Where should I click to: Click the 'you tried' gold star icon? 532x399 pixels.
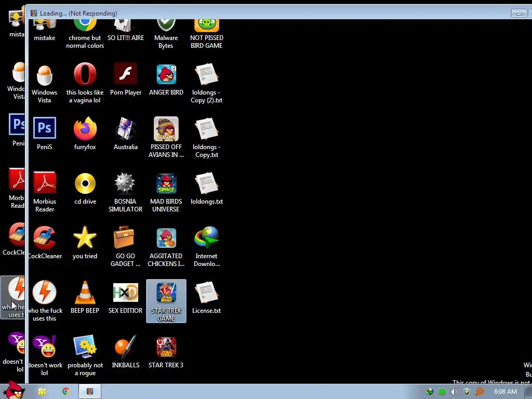(85, 237)
